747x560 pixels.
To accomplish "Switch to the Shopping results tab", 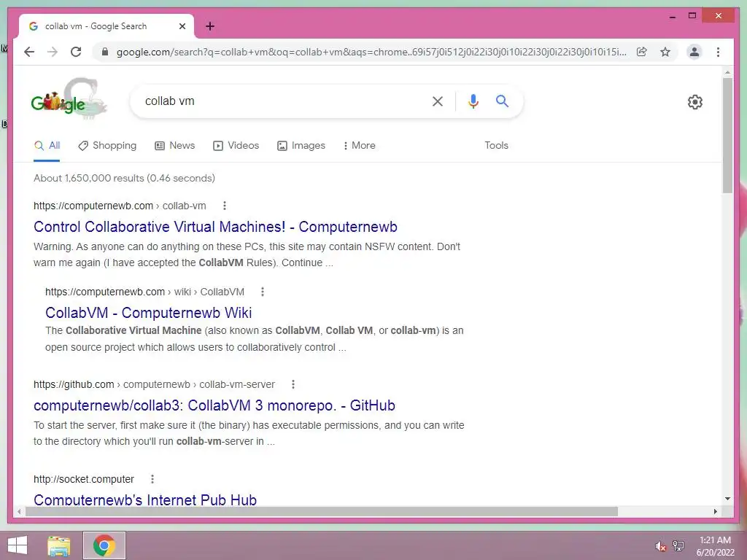I will [x=107, y=146].
